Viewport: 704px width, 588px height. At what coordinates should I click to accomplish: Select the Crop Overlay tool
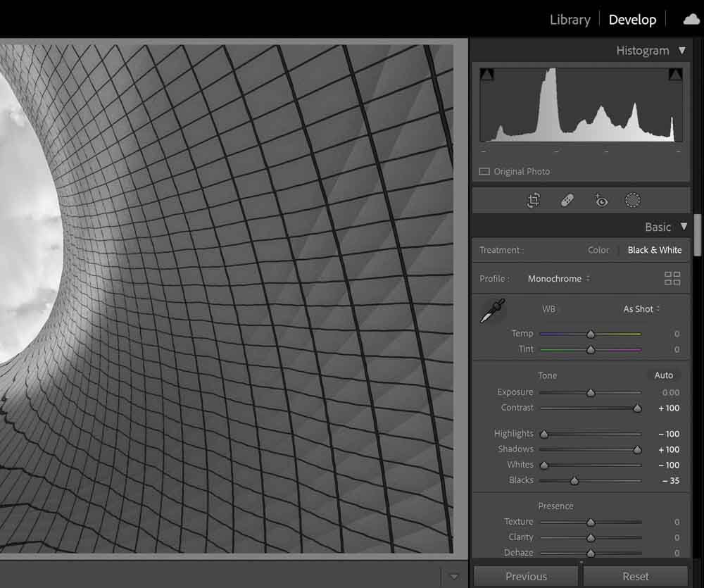[x=534, y=200]
